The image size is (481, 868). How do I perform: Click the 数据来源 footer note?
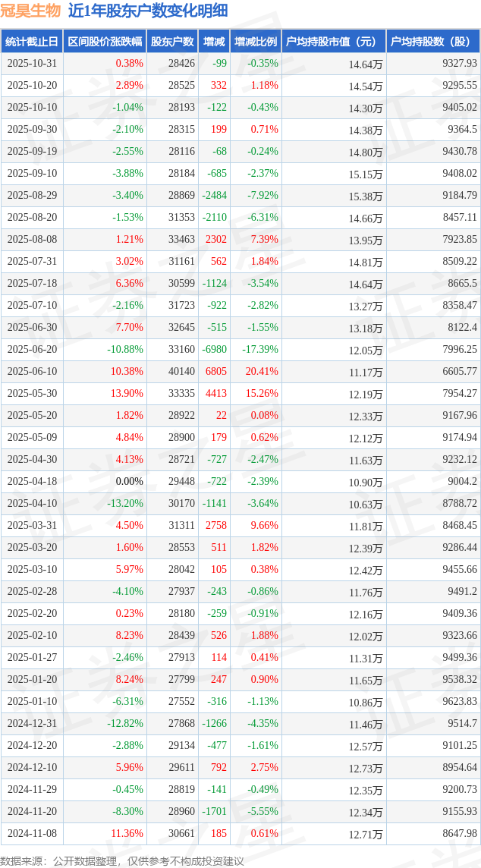122,860
